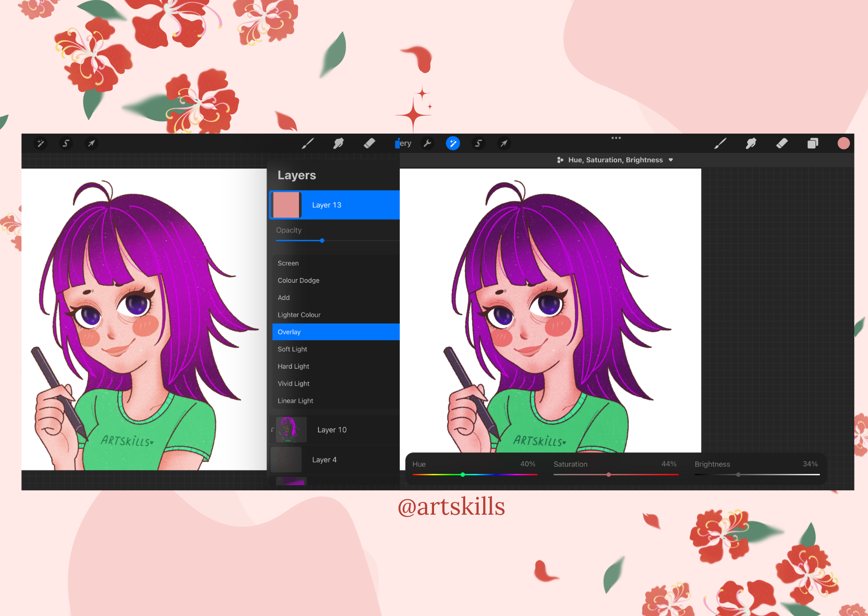Choose the Smudge tool in right screenshot toolbar
This screenshot has height=616, width=868.
(x=751, y=144)
